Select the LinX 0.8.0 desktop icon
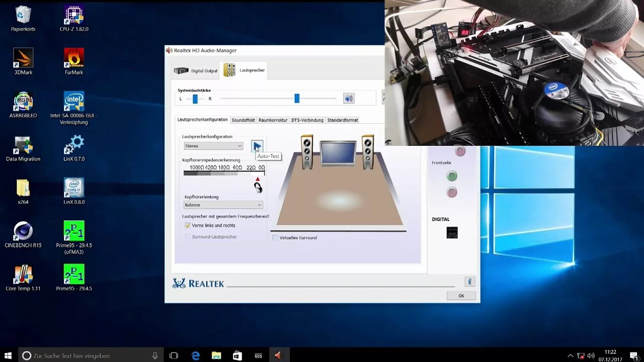 point(74,188)
